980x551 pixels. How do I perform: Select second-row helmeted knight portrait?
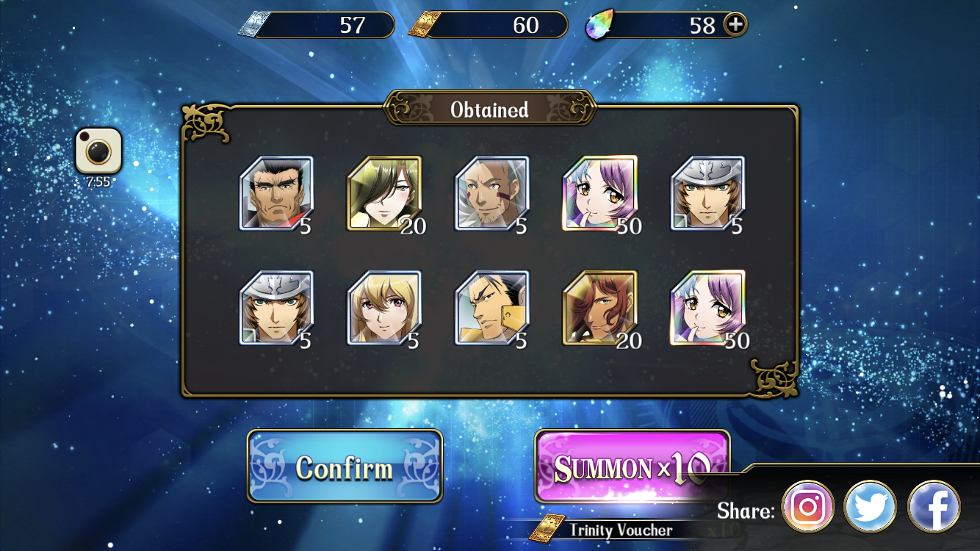276,308
